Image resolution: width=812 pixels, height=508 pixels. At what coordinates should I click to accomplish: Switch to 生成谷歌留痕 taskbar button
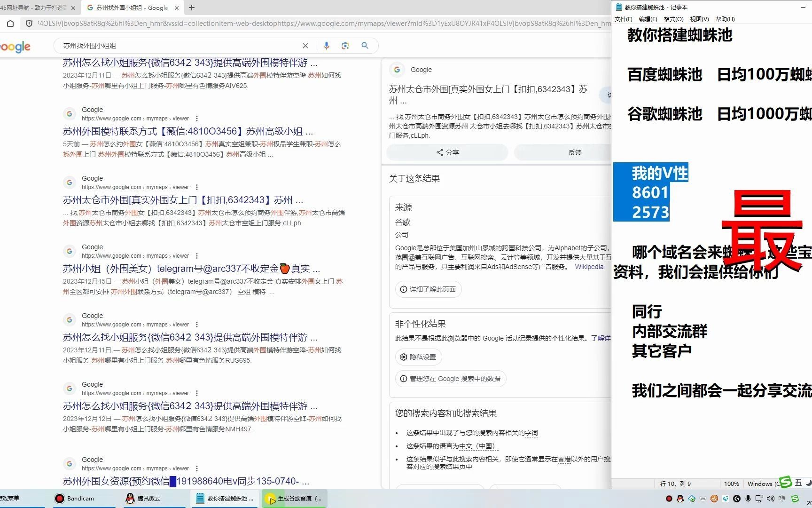(295, 499)
